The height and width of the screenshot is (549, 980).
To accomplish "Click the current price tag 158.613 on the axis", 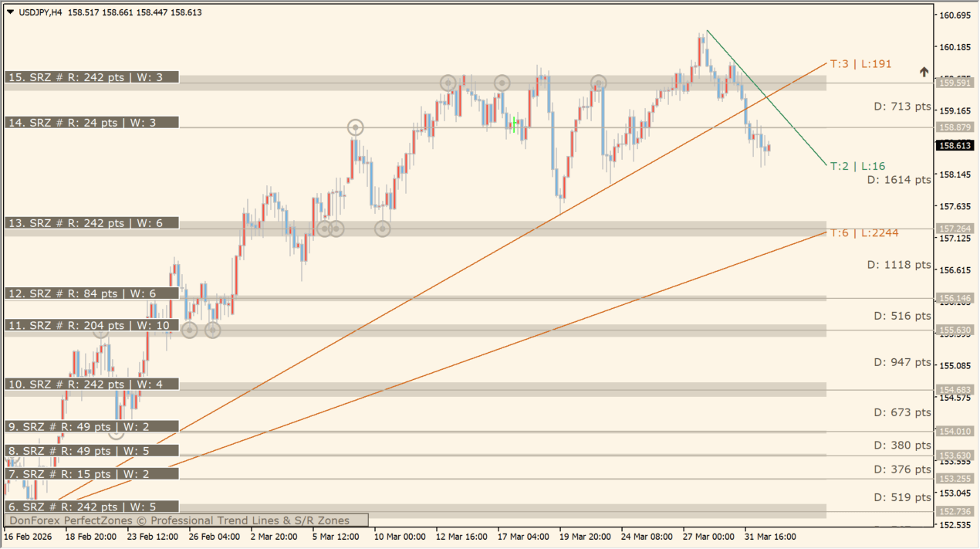I will (x=955, y=145).
